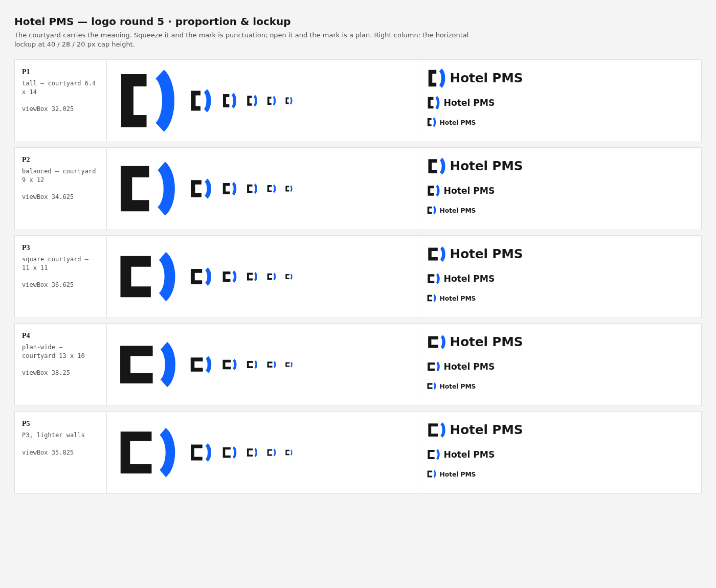The width and height of the screenshot is (716, 588).
Task: Select the largest Hotel PMS lockup in P4
Action: tap(475, 342)
